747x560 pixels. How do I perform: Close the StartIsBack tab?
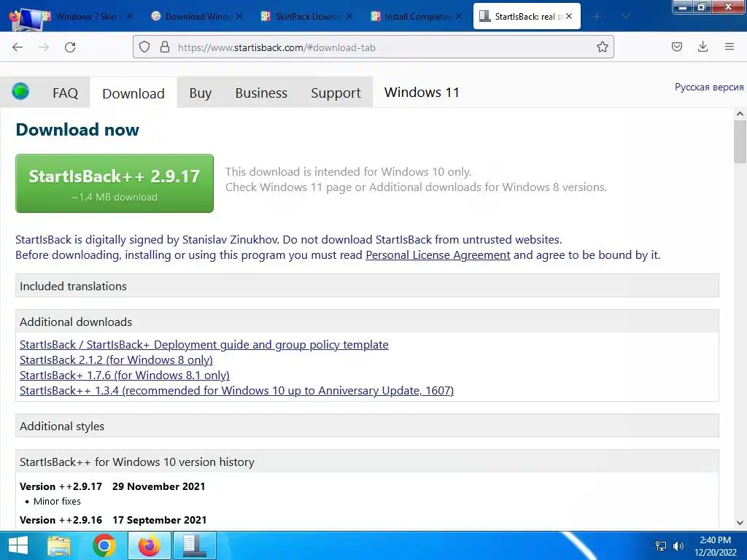[x=569, y=16]
